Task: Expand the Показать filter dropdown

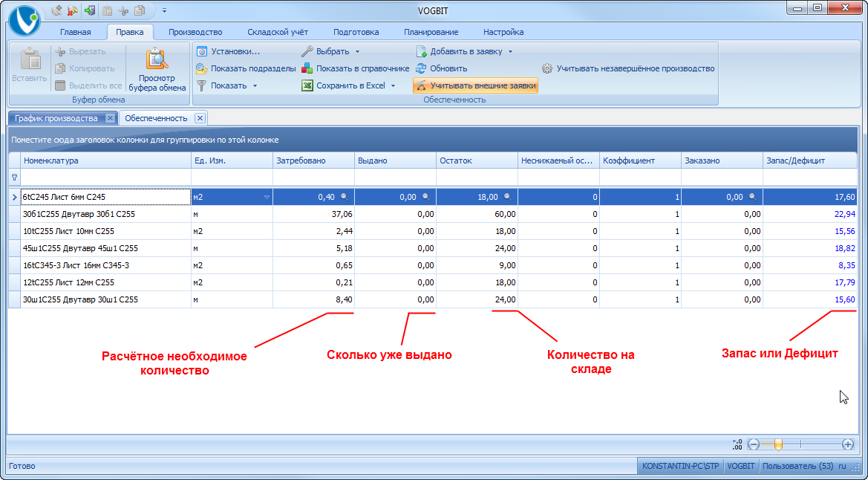Action: tap(255, 86)
